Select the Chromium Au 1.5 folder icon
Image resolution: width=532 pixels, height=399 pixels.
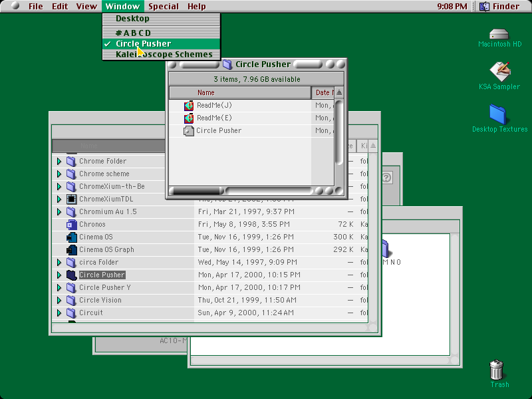pos(71,211)
